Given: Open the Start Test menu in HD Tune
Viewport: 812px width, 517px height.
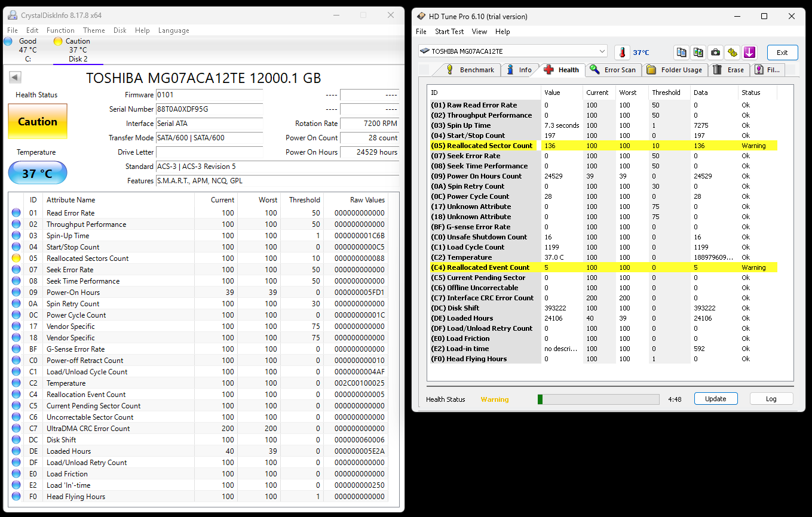Looking at the screenshot, I should [x=449, y=32].
